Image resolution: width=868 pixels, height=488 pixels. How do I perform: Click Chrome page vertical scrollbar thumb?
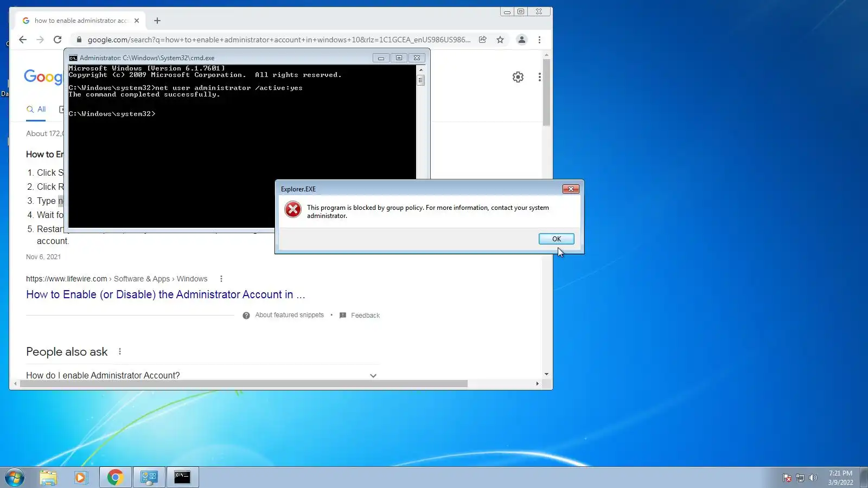(x=546, y=92)
